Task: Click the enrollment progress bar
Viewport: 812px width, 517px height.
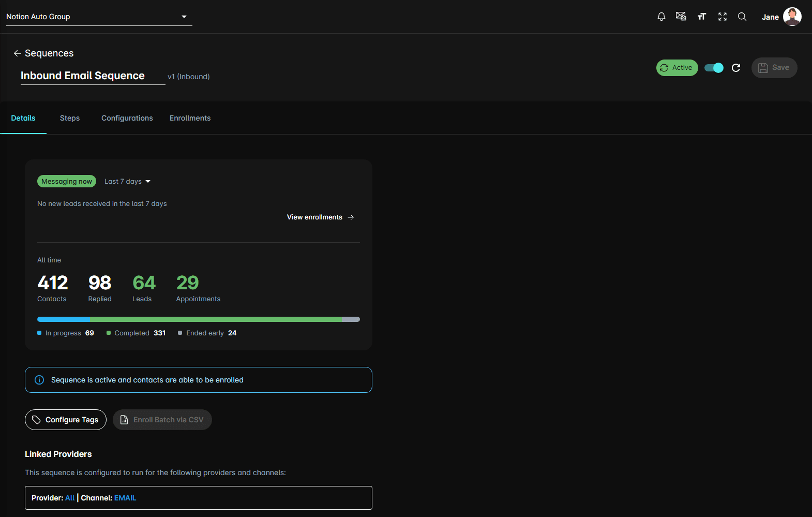Action: point(199,319)
